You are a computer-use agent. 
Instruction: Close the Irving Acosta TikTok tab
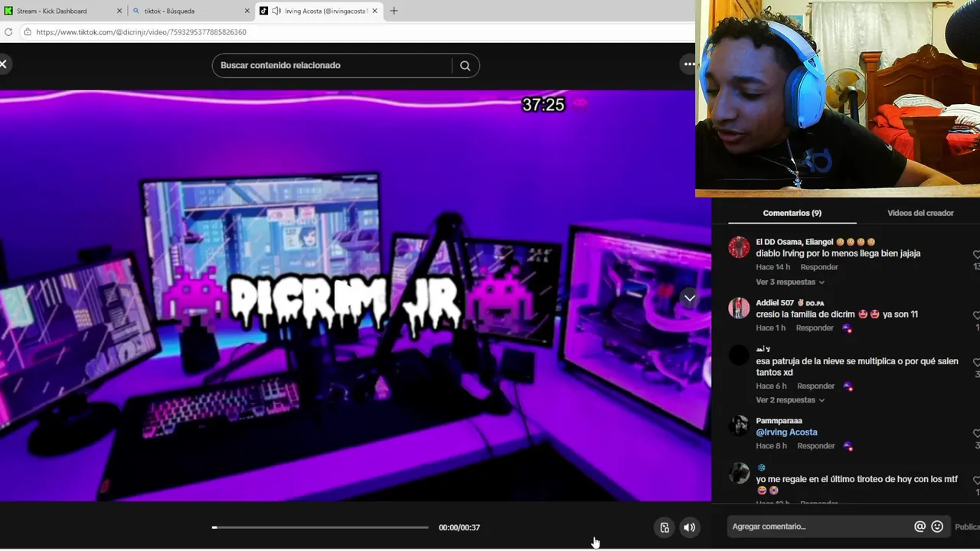pos(374,11)
